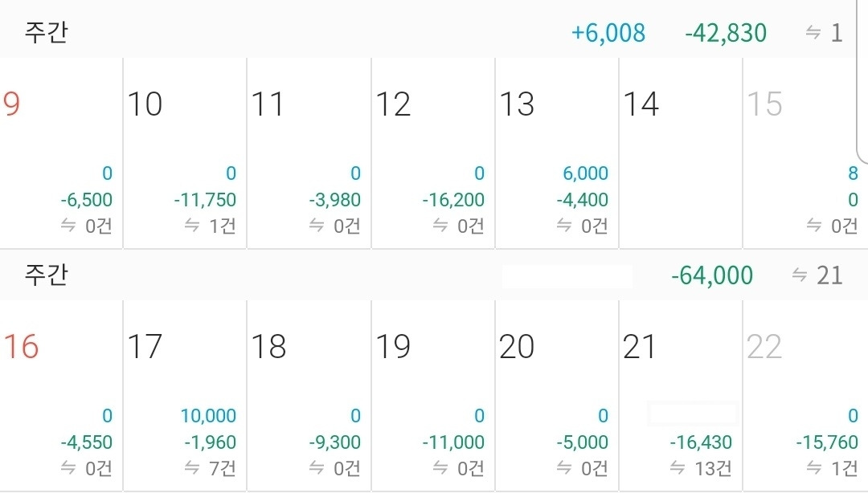Tap the transfer icon showing 7건 on day 17
This screenshot has height=493, width=868.
(x=192, y=468)
